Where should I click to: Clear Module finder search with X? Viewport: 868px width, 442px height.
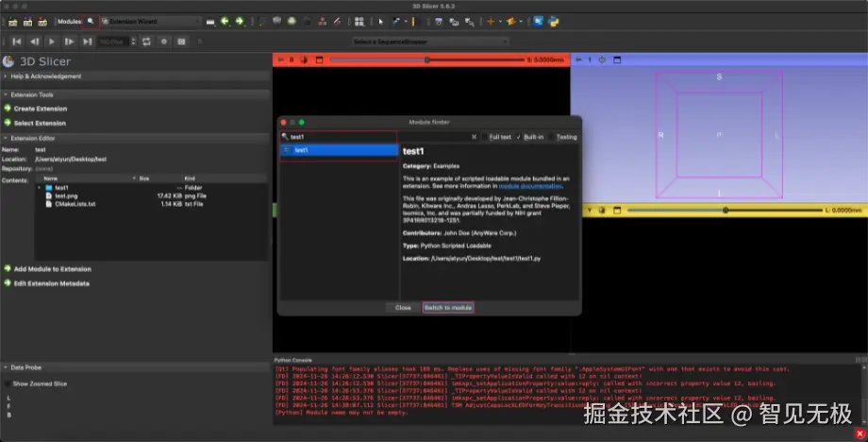coord(474,137)
